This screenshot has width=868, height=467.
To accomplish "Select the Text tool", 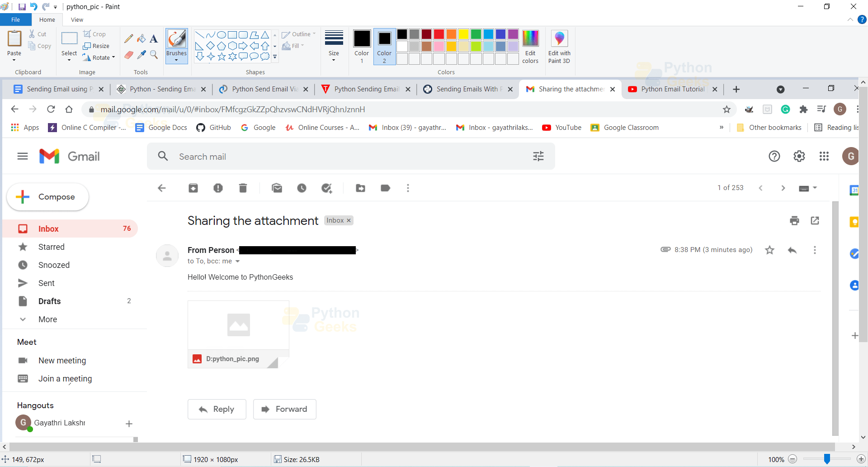I will [153, 38].
